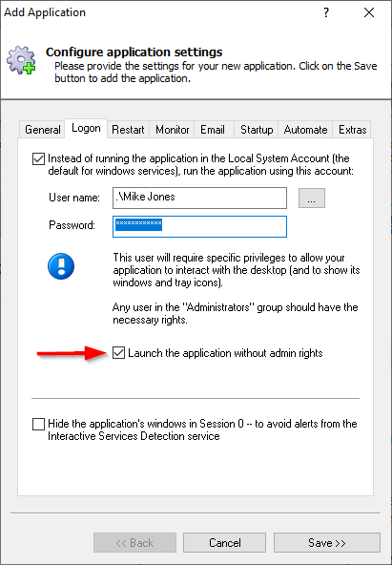Viewport: 392px width, 565px height.
Task: Click the gear with plus application icon
Action: point(21,60)
